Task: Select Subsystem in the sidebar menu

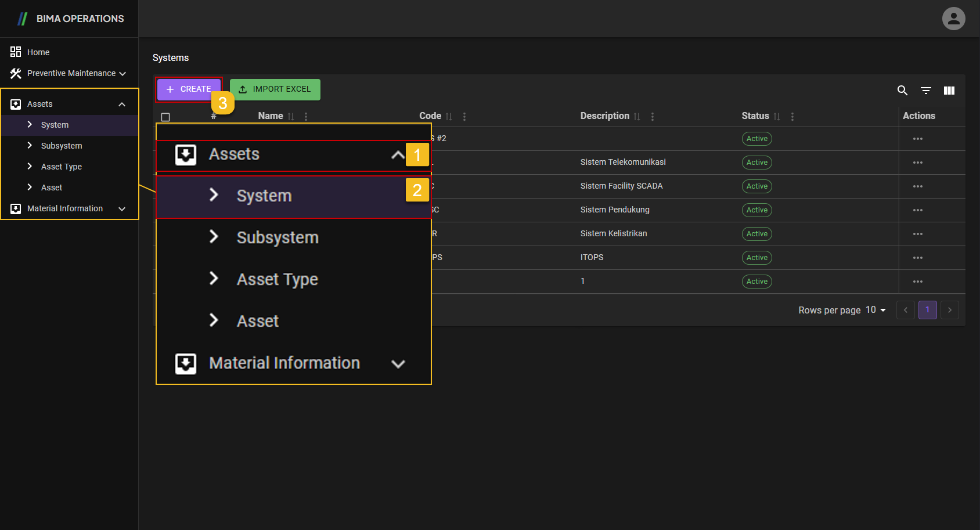Action: tap(62, 146)
